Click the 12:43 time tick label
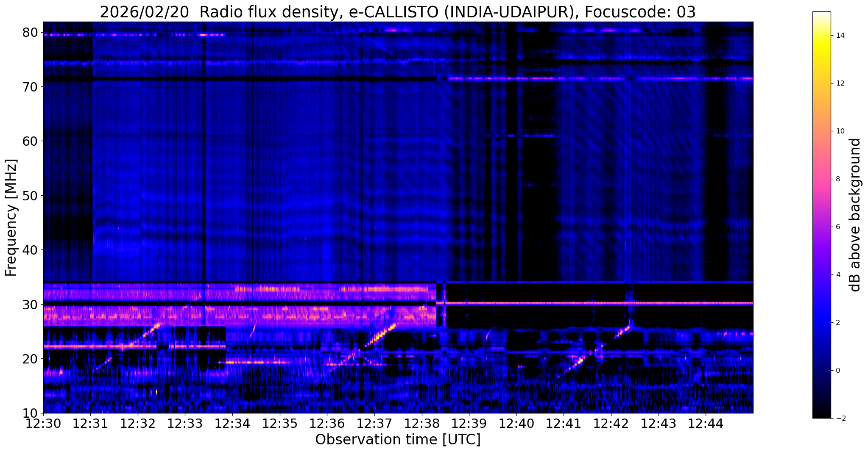The image size is (868, 452). pos(659,424)
